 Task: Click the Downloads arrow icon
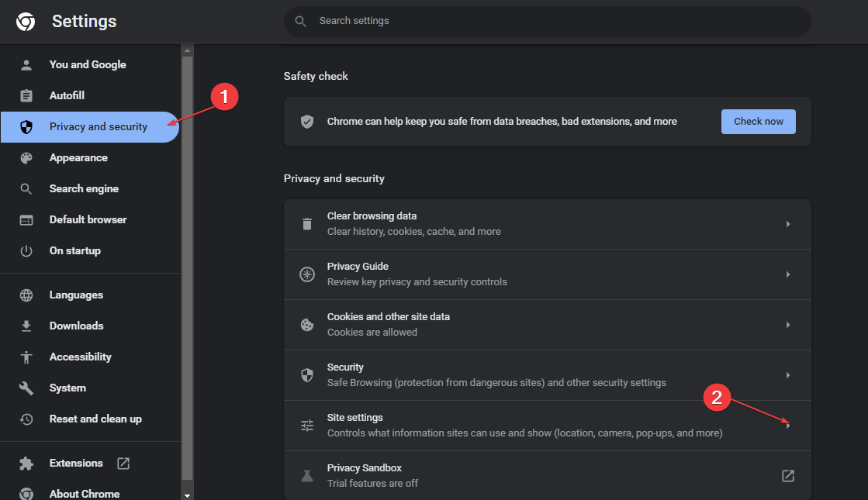click(x=26, y=326)
